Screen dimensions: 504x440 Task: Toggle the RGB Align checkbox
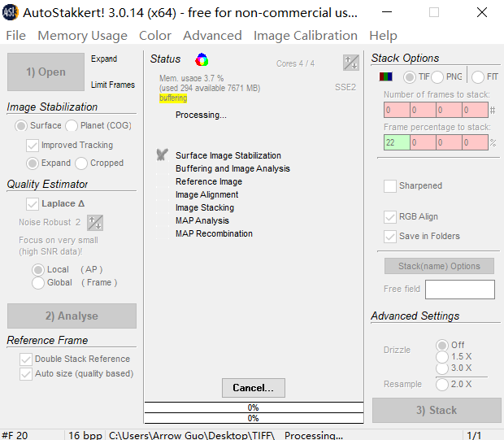390,216
